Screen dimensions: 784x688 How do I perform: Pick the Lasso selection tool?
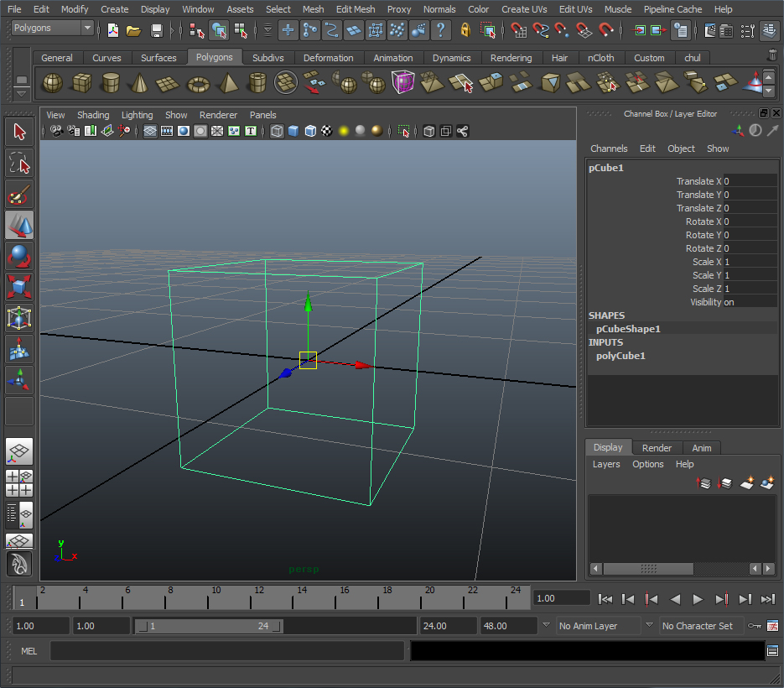[19, 163]
